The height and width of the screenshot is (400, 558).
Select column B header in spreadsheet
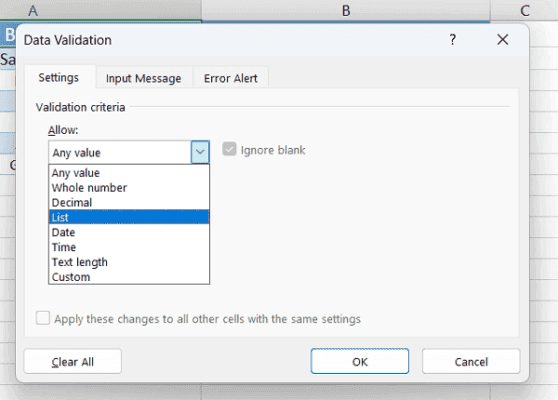tap(346, 10)
